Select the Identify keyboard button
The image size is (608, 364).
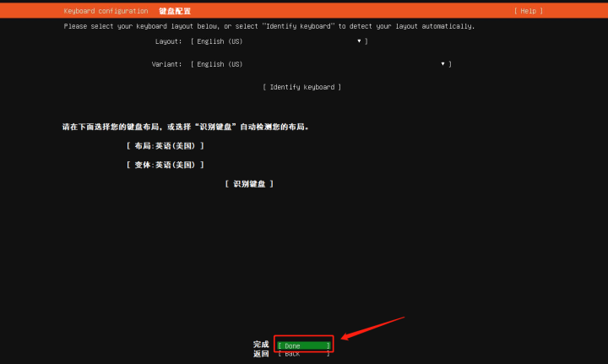click(301, 87)
